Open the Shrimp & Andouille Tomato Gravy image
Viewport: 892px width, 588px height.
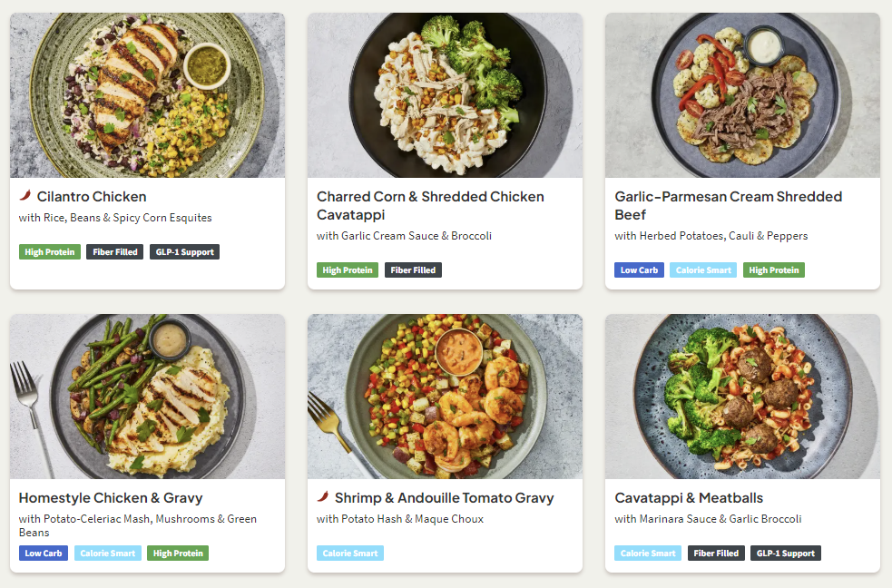point(445,397)
